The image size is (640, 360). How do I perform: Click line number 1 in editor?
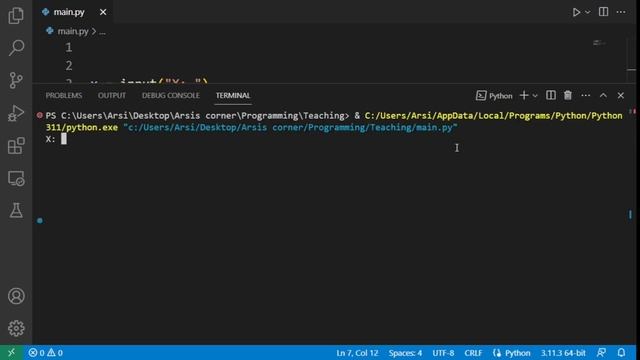tap(69, 47)
